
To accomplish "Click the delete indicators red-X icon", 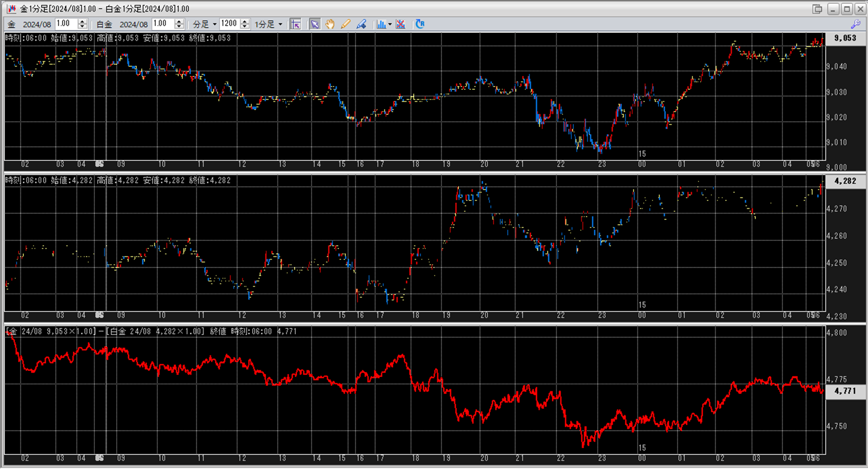I will 401,24.
